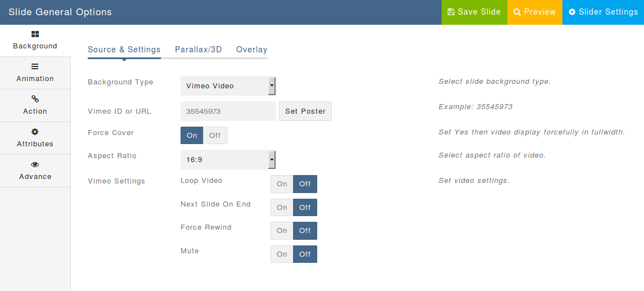This screenshot has height=291, width=644.
Task: Open the Background Type dropdown
Action: (x=228, y=86)
